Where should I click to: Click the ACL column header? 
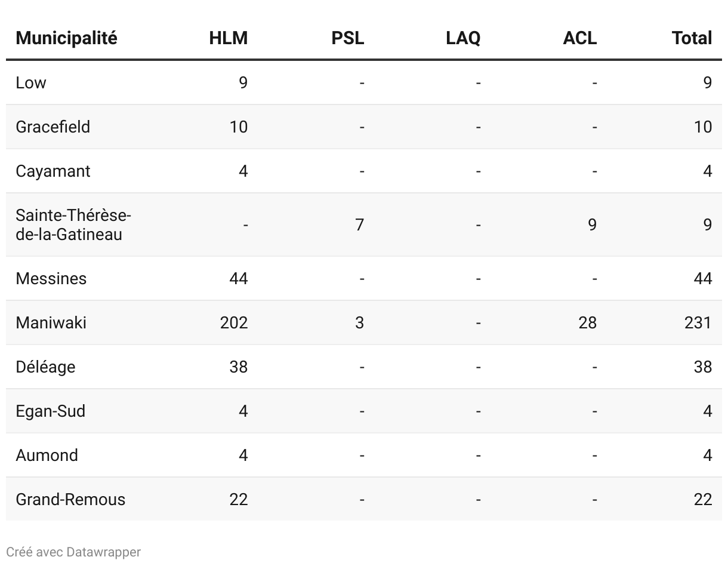click(579, 38)
